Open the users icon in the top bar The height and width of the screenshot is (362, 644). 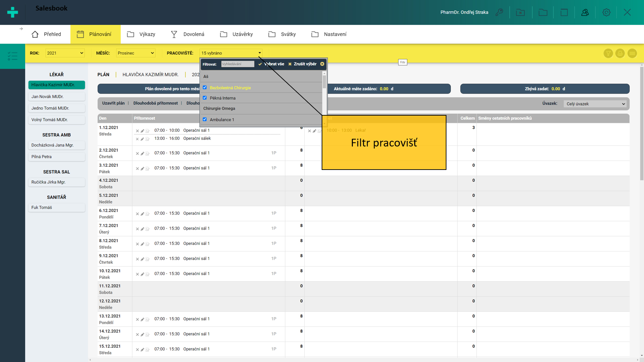(585, 12)
